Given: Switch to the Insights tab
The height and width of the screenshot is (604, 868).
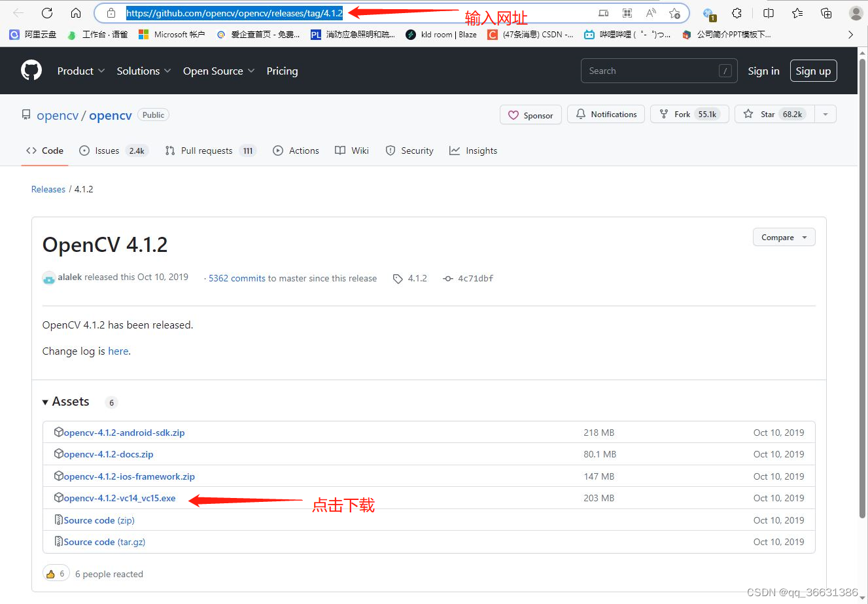Looking at the screenshot, I should (473, 151).
